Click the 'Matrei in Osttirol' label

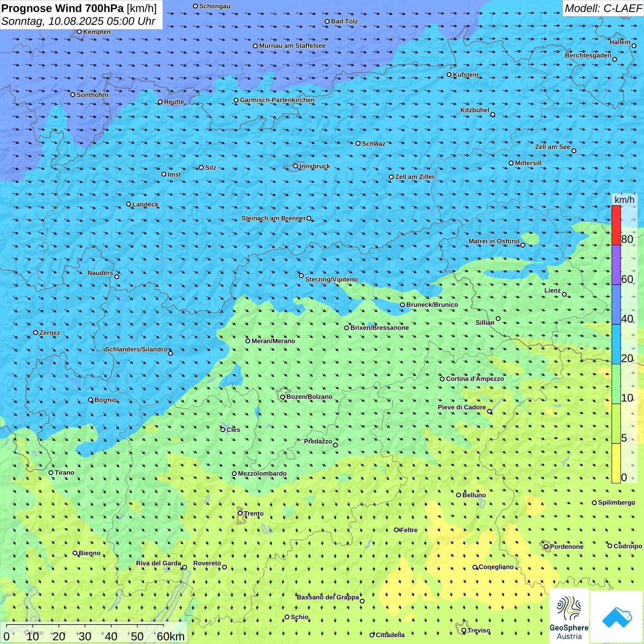pos(494,241)
